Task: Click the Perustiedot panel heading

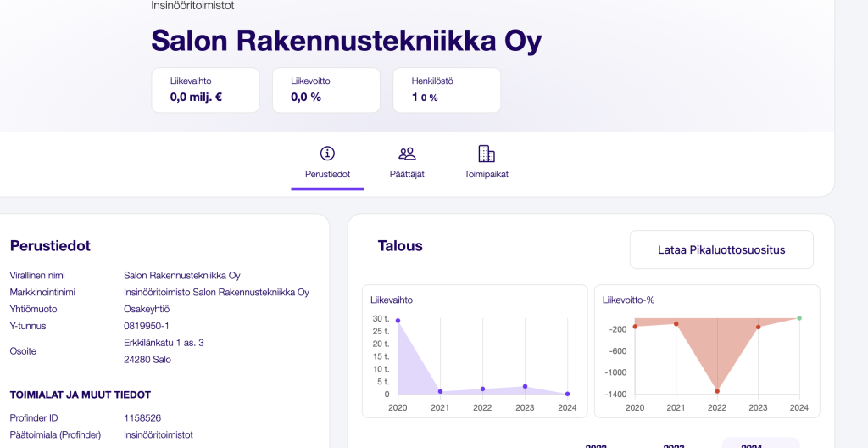Action: pos(50,246)
